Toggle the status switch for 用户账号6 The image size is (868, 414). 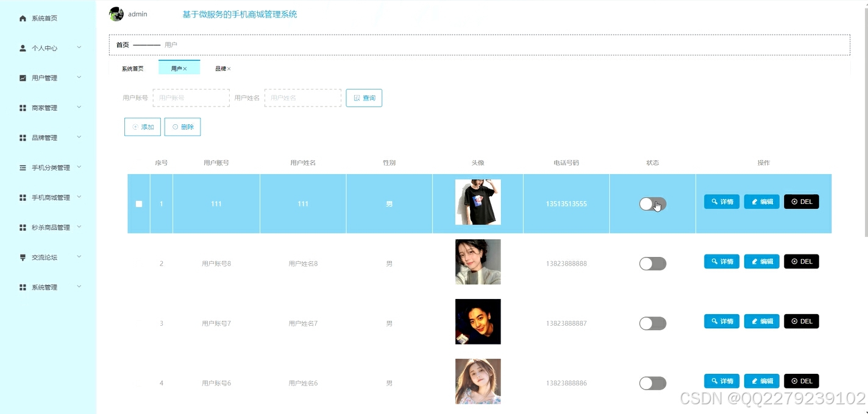653,383
